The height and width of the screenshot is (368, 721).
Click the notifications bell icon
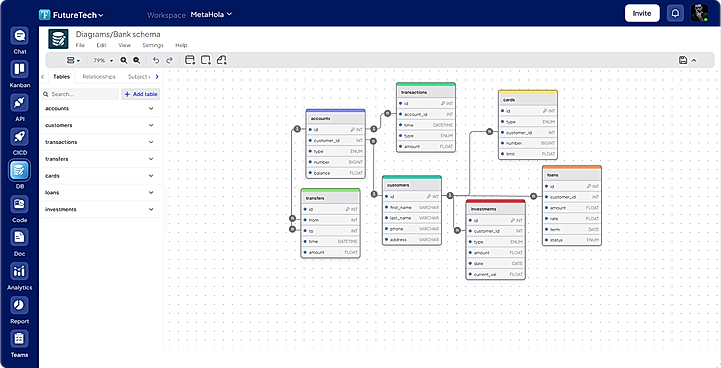tap(675, 13)
